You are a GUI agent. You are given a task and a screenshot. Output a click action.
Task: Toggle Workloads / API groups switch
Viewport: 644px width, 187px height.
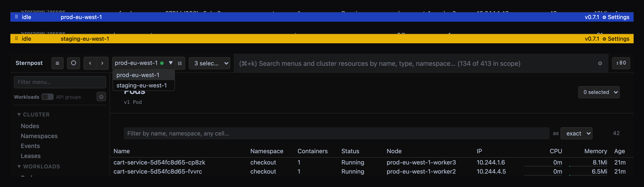click(x=48, y=97)
